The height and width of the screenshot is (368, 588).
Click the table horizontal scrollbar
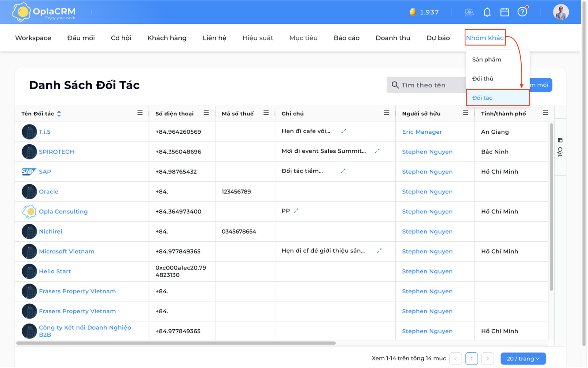[x=176, y=343]
